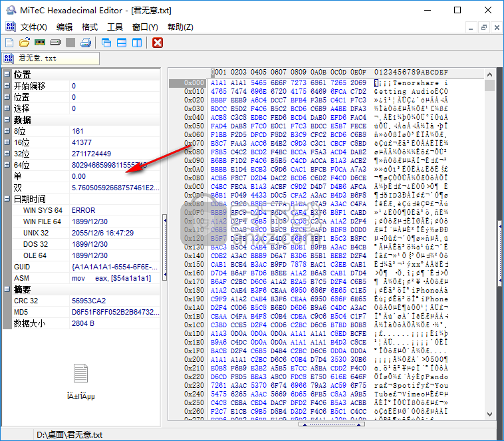Image resolution: width=504 pixels, height=441 pixels.
Task: Click the ASCII column header 0123456789ABCDEF
Action: [411, 73]
